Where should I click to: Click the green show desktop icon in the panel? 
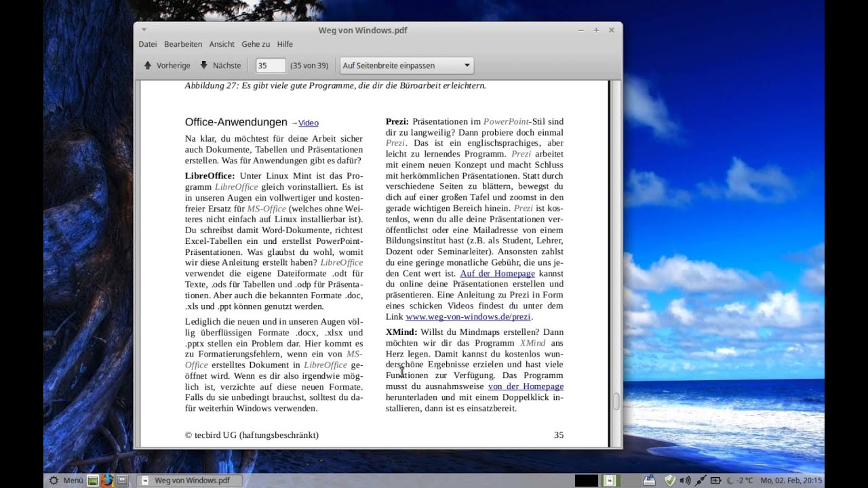(93, 481)
